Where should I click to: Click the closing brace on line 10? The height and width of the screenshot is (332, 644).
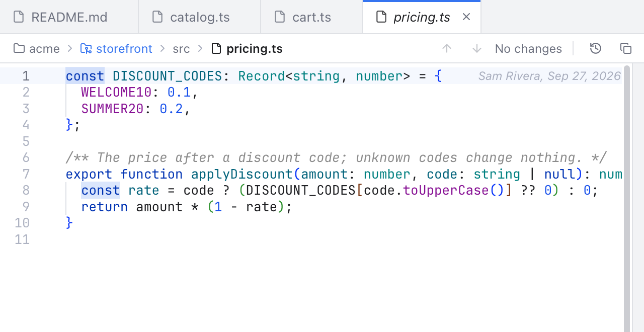[69, 223]
